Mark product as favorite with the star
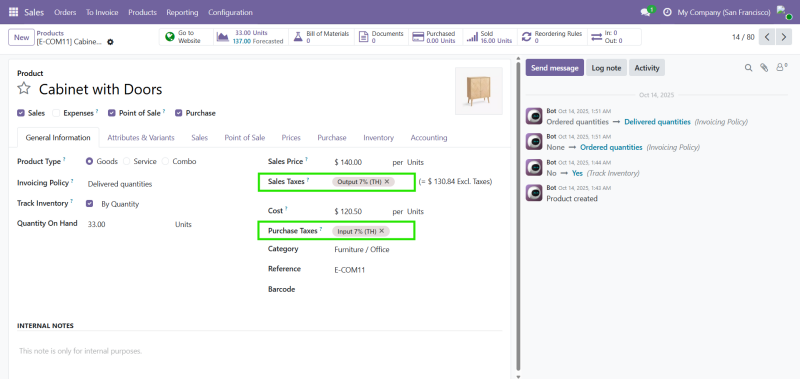 click(24, 89)
